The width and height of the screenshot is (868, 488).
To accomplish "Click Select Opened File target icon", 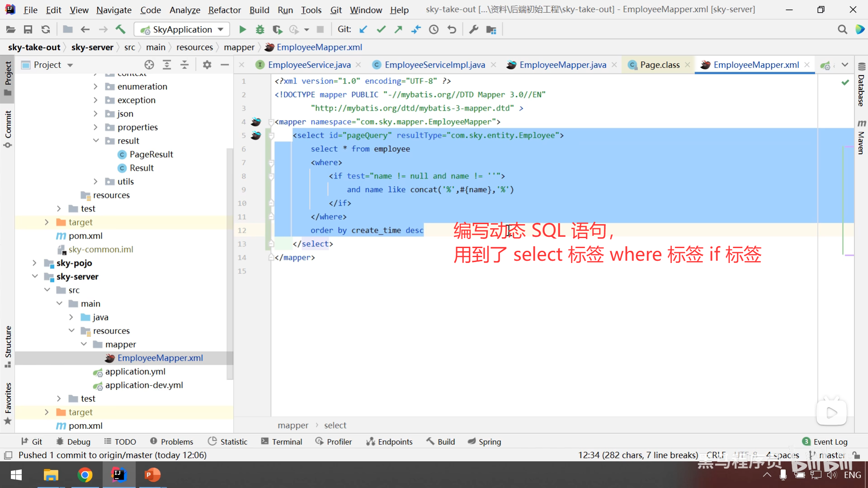I will coord(149,65).
